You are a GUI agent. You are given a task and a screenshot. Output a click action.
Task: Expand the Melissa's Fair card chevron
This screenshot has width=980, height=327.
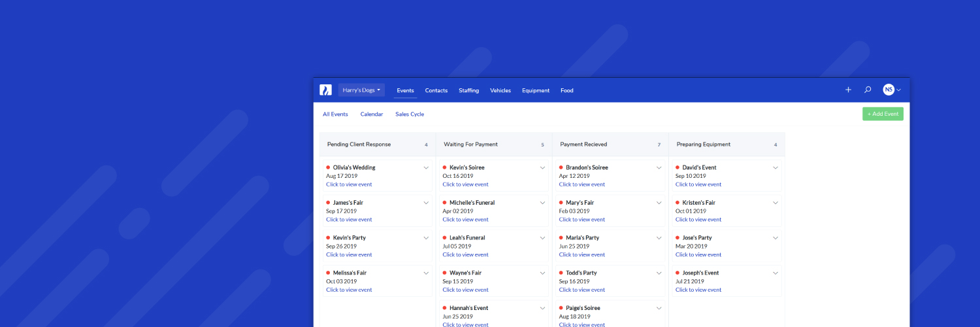click(426, 273)
